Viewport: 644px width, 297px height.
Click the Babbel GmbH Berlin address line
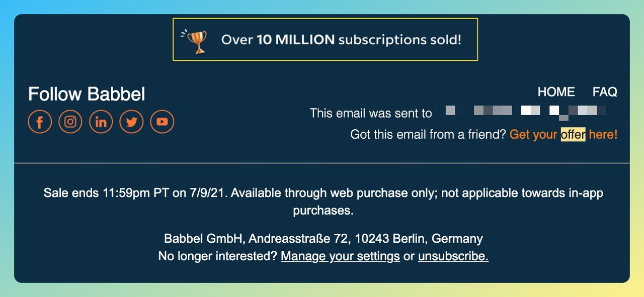pos(323,238)
